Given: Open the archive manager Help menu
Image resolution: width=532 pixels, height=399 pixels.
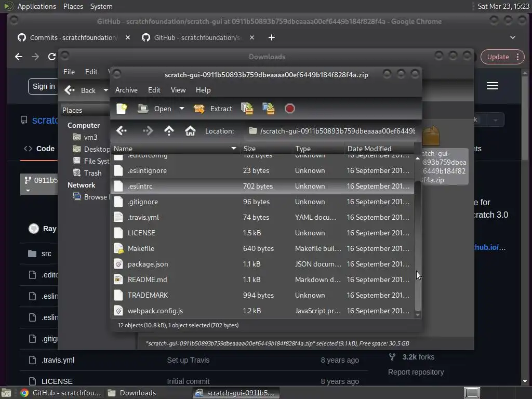Looking at the screenshot, I should coord(203,90).
